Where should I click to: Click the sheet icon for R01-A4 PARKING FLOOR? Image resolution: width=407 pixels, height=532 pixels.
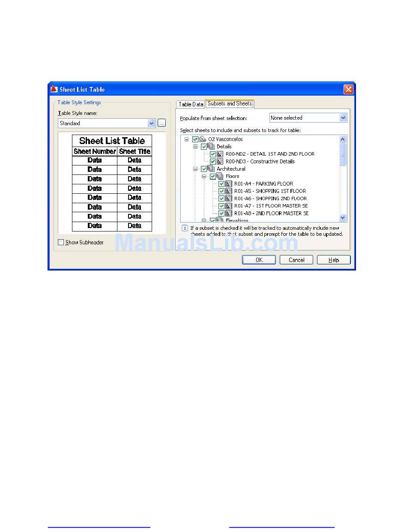(x=229, y=183)
